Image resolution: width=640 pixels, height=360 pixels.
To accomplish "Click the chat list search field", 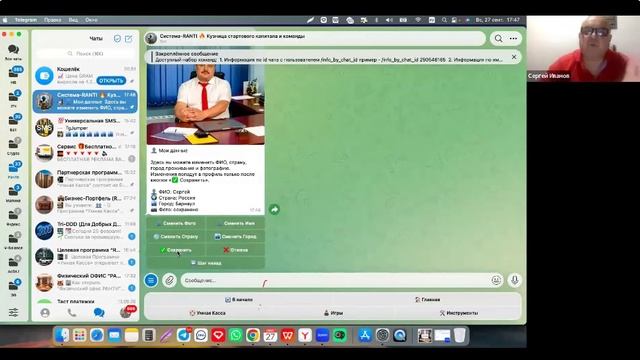I will (86, 53).
